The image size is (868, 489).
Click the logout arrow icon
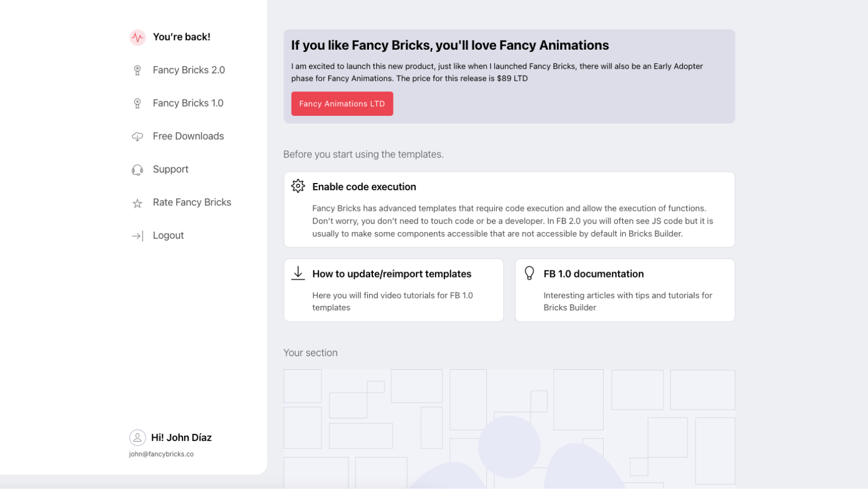[138, 236]
